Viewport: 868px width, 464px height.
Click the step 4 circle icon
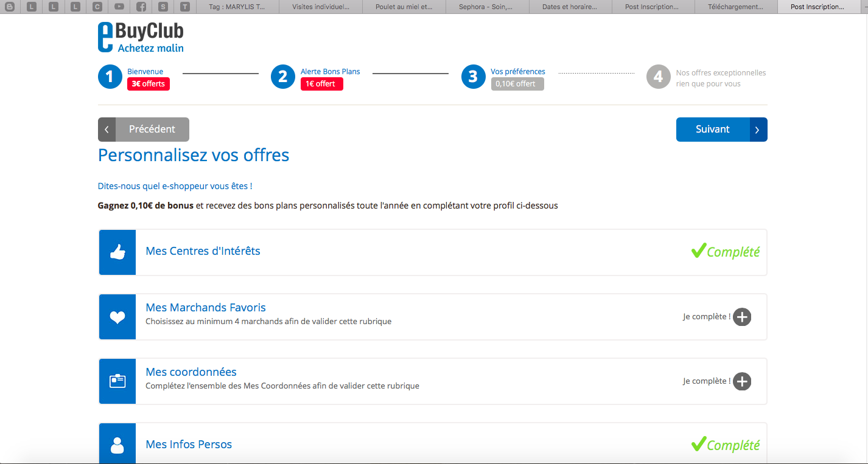[658, 77]
